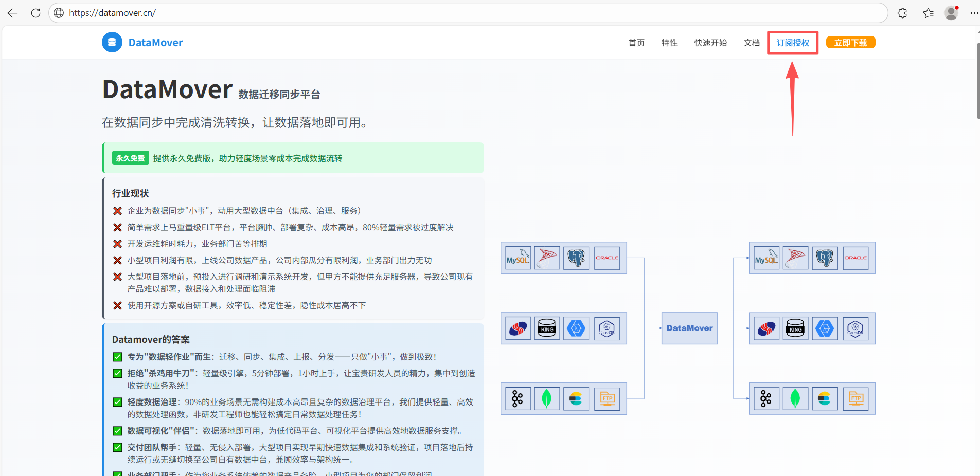980x476 pixels.
Task: Go to the 文档 documentation section
Action: 751,43
